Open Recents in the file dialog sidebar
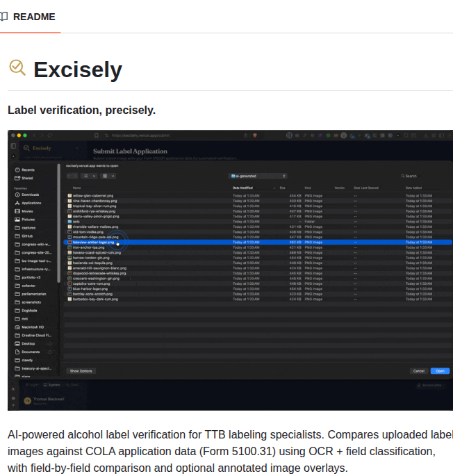Image resolution: width=453 pixels, height=476 pixels. (28, 170)
